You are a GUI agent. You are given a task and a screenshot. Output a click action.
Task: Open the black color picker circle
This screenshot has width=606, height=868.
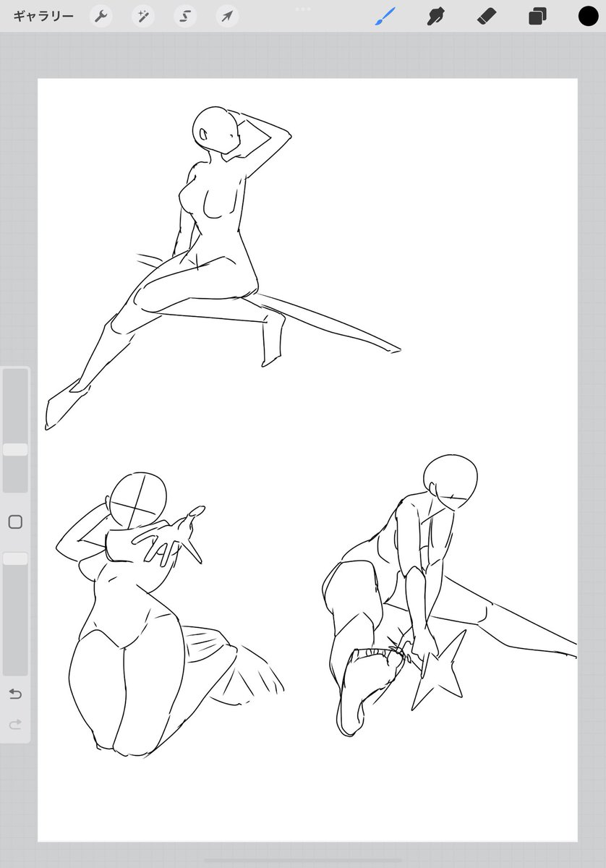[588, 16]
